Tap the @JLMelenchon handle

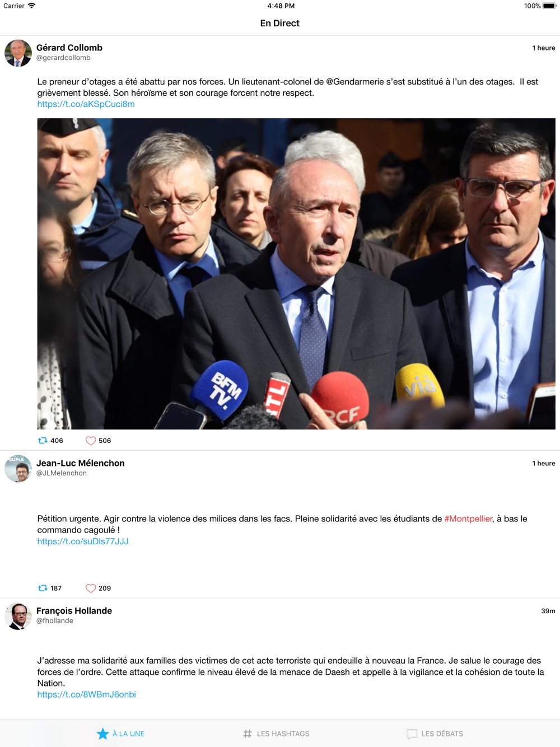[x=62, y=473]
